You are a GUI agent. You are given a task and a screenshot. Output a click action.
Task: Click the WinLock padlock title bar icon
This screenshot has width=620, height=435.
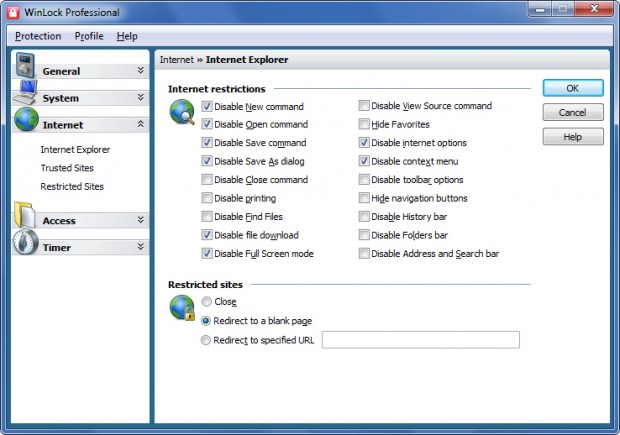13,12
